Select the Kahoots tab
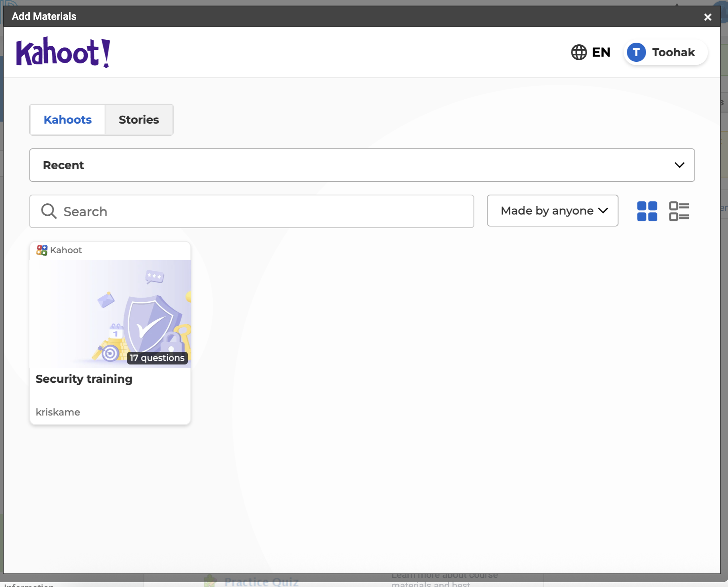Screen dimensions: 728x587 pos(68,120)
